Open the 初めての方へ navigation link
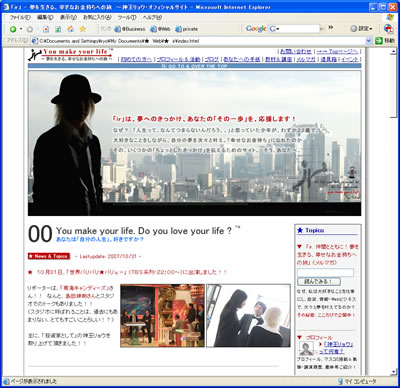Viewport: 400px width, 388px height. point(136,59)
